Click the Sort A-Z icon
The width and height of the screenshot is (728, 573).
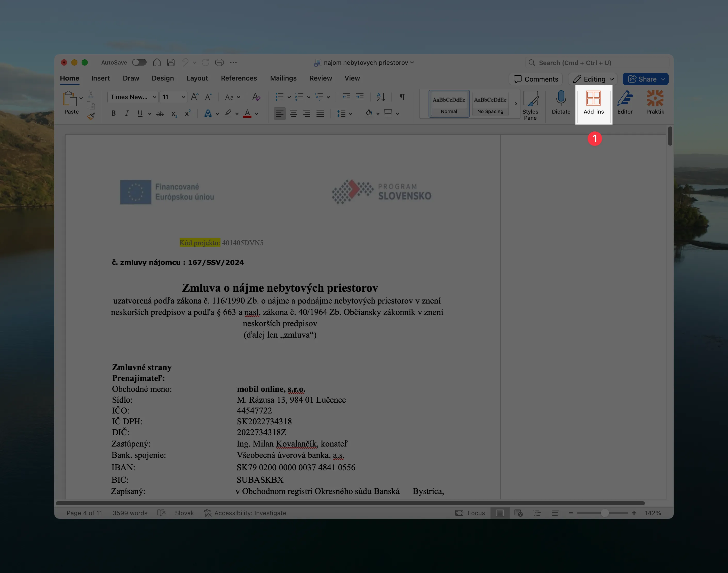click(x=381, y=97)
